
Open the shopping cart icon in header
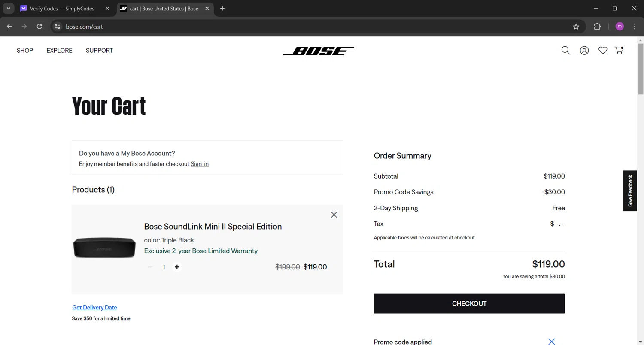click(x=619, y=50)
